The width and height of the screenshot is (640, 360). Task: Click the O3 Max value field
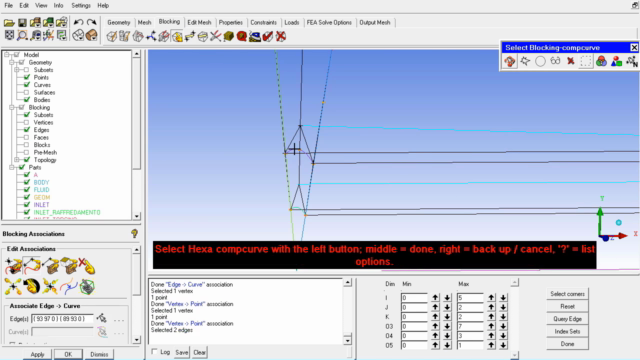point(470,326)
